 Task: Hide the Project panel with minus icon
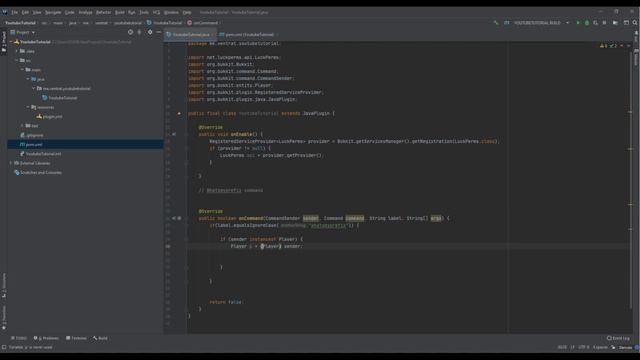[x=159, y=32]
